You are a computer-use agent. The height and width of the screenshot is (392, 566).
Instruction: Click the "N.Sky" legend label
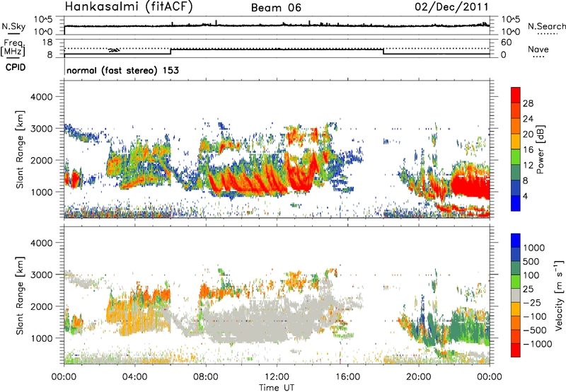point(13,26)
